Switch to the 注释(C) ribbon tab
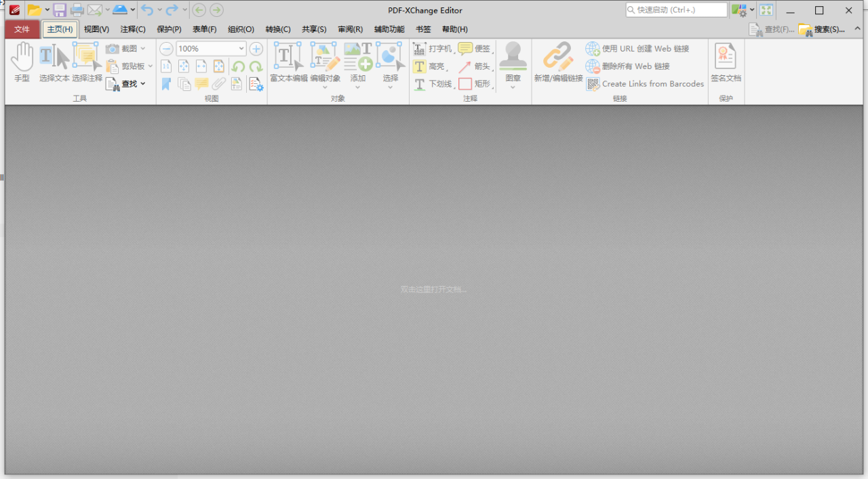The width and height of the screenshot is (868, 479). point(133,29)
